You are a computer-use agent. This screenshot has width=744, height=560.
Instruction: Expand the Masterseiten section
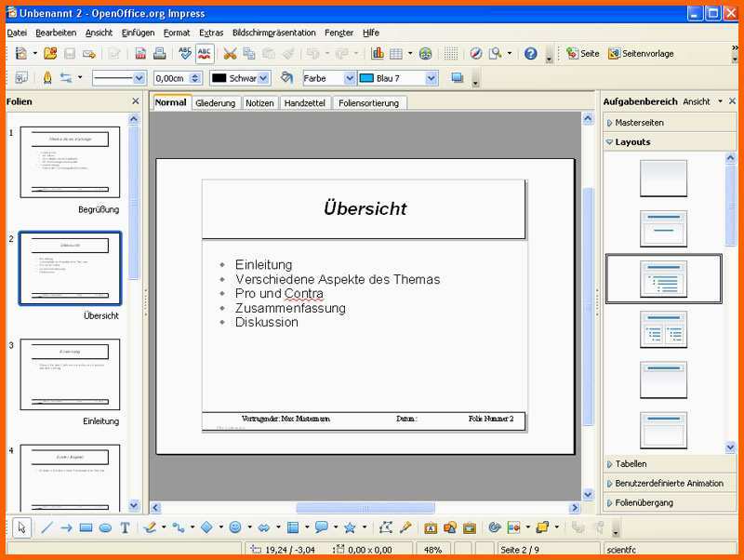(x=669, y=123)
